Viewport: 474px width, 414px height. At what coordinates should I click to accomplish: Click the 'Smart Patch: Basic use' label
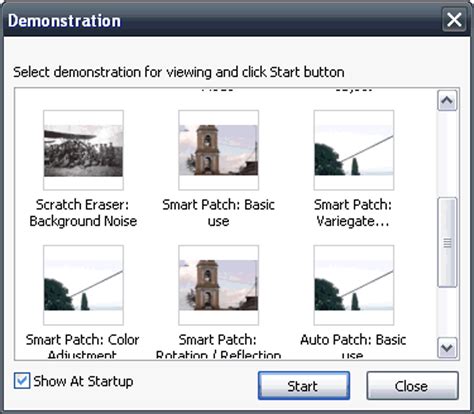[218, 213]
